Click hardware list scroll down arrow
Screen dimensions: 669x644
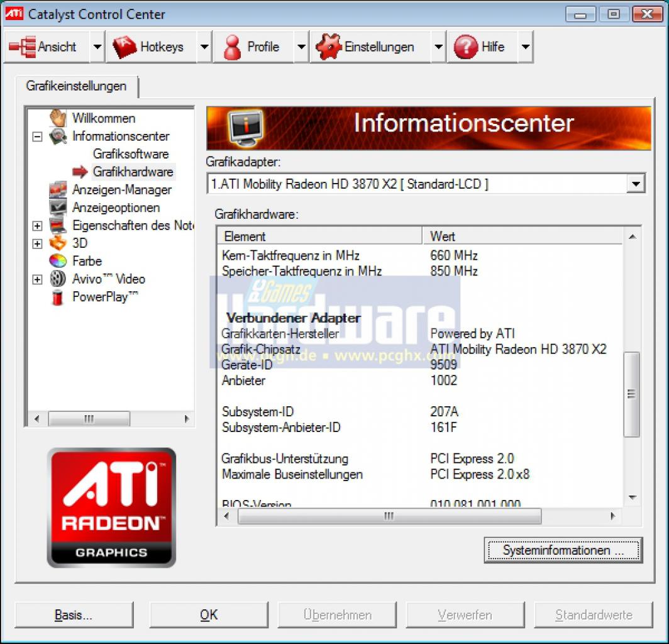(x=633, y=497)
